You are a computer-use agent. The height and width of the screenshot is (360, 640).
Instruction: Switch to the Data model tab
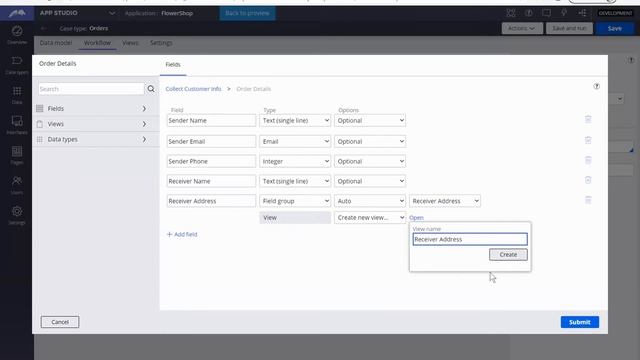pos(56,43)
